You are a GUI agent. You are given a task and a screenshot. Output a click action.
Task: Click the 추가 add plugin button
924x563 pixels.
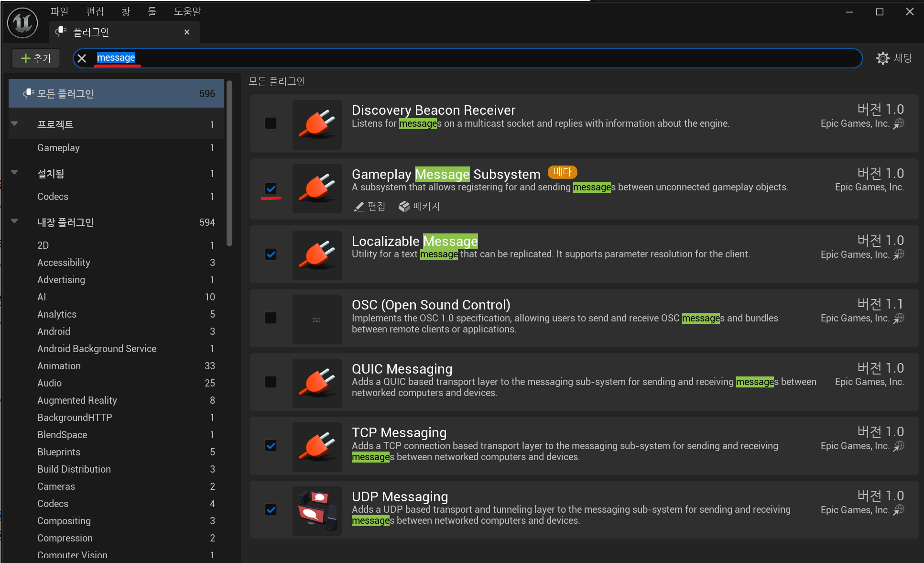pyautogui.click(x=36, y=58)
